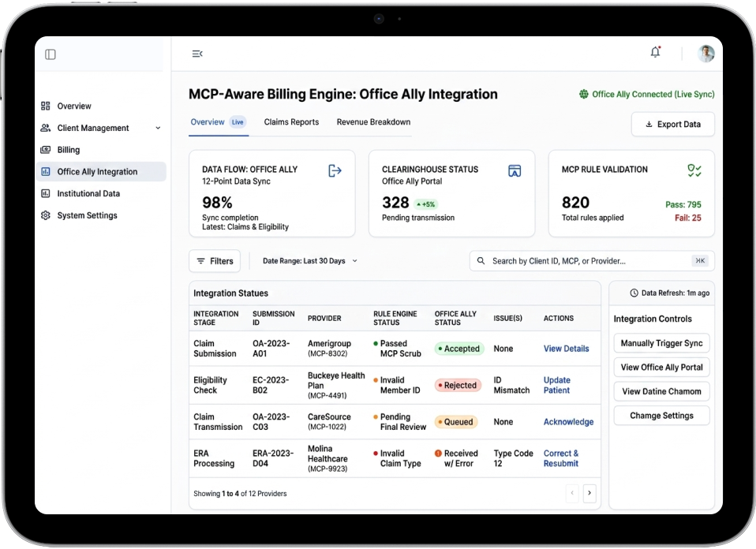Click the Institutional Data icon
Viewport: 756px width, 549px height.
[x=46, y=193]
